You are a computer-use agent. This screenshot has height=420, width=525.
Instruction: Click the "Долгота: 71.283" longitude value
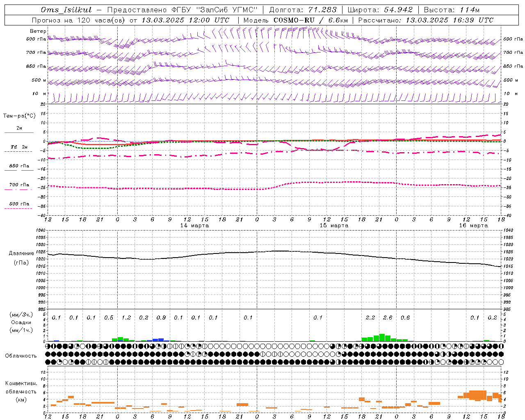click(303, 10)
